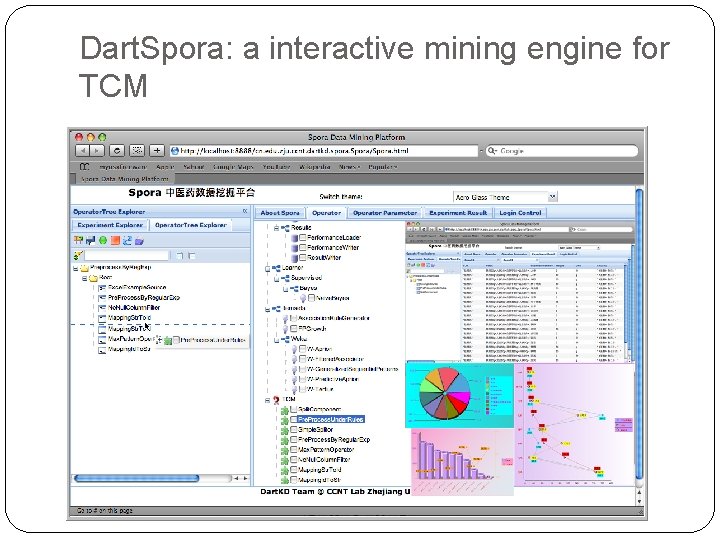Click the explorer filter text field
720x540 pixels.
pos(127,255)
